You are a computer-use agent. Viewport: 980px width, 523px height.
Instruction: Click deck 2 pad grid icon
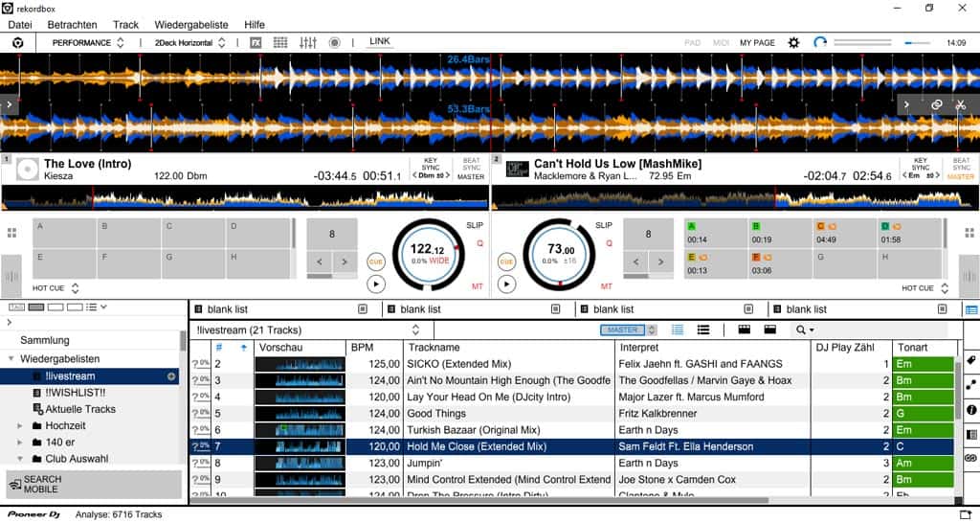[969, 233]
